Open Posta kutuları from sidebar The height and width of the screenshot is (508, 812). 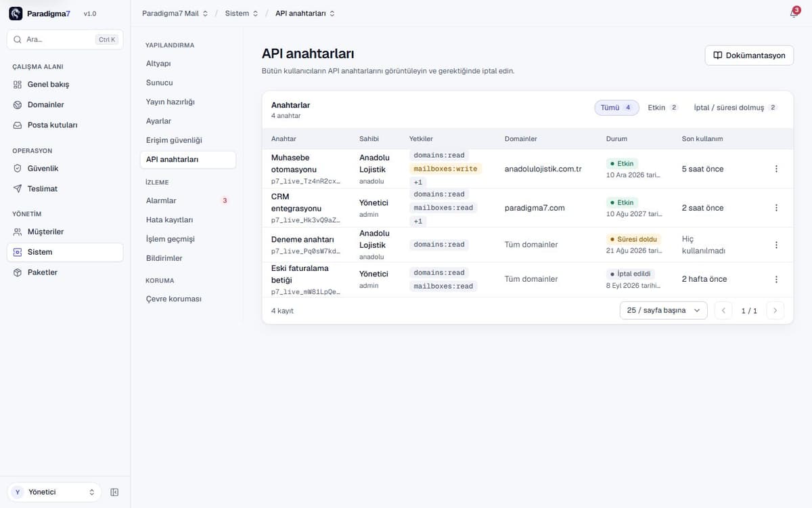(65, 125)
